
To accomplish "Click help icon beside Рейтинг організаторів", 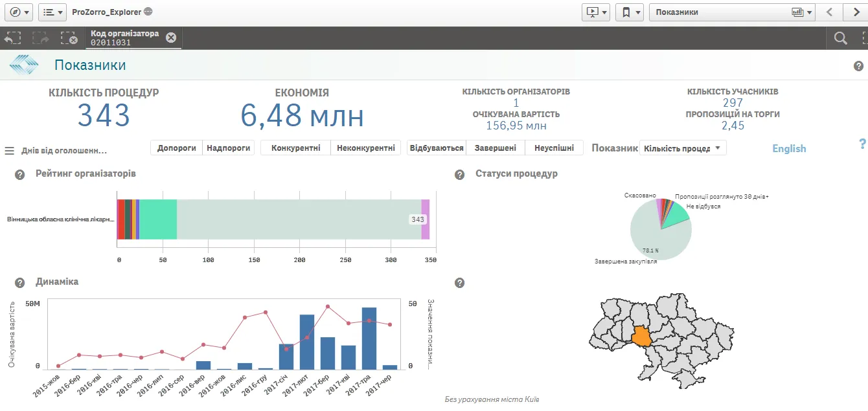I will tap(20, 175).
